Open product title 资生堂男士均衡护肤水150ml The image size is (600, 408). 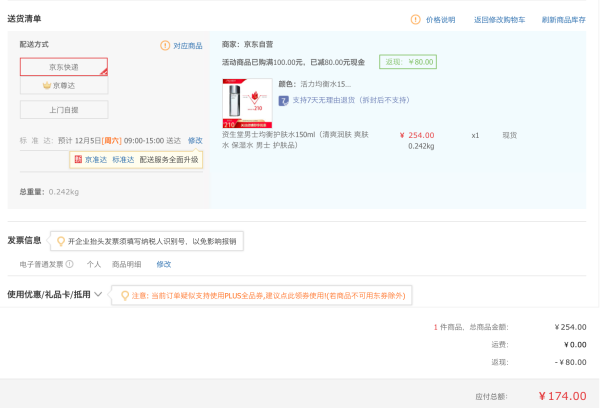point(295,140)
